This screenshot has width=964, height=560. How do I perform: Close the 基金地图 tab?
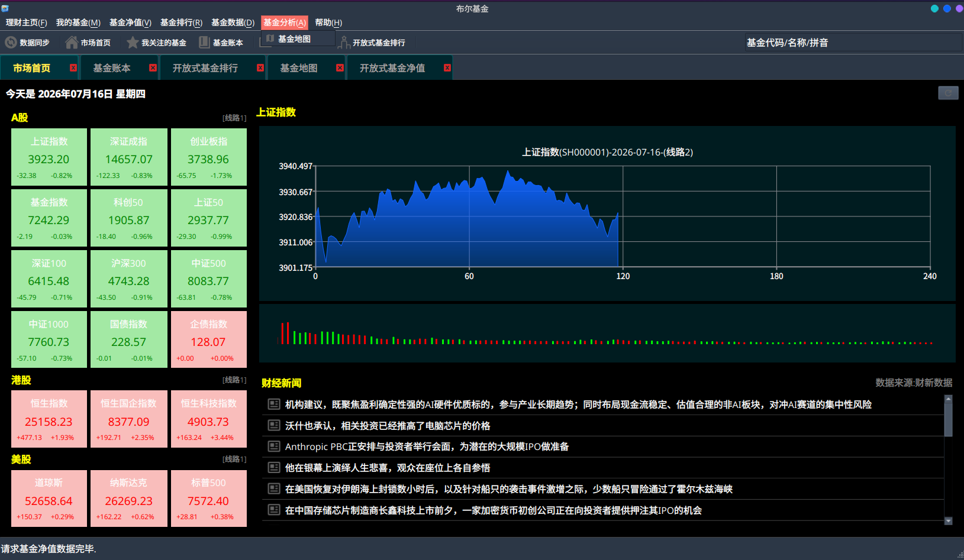(x=340, y=67)
